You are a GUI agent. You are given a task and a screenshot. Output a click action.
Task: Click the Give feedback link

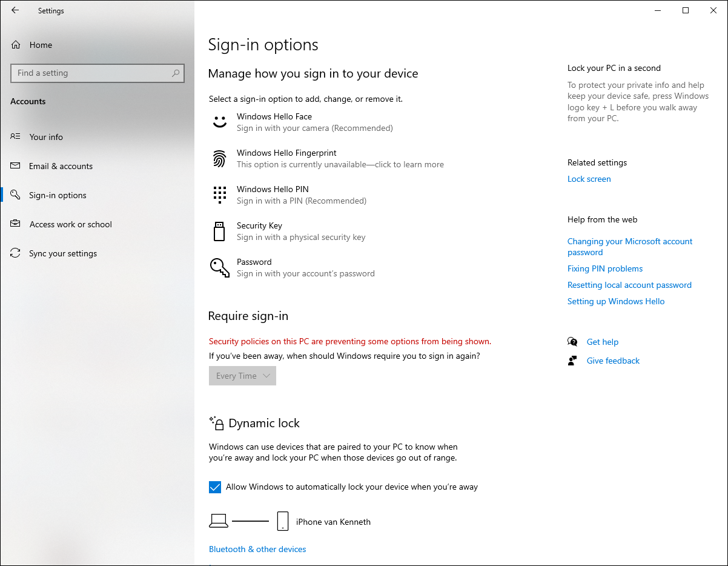tap(613, 361)
